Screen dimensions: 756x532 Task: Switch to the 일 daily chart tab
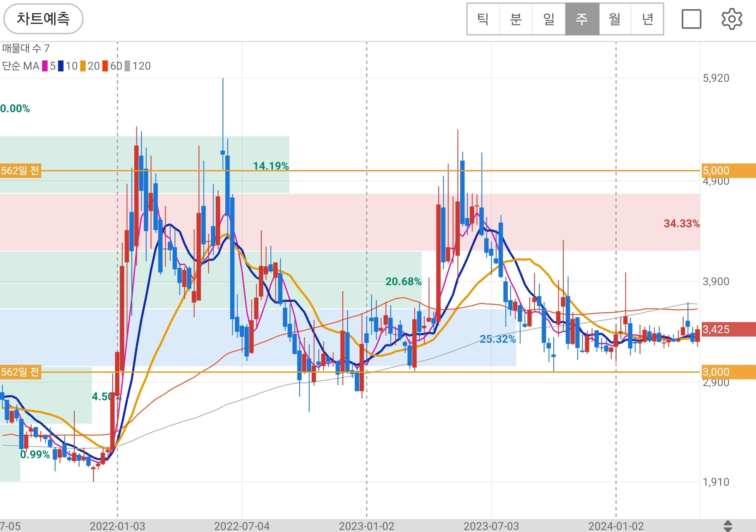tap(549, 19)
